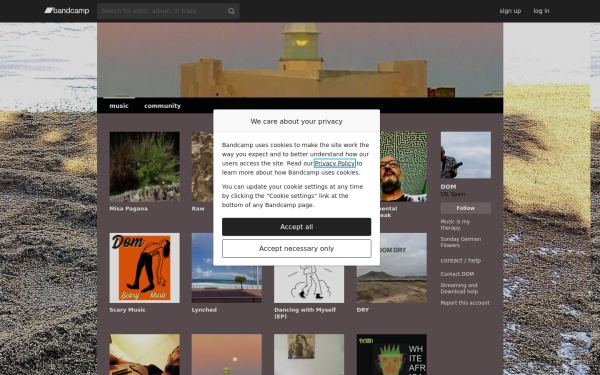Open the sign up link
Screen dimensions: 600x375
(510, 11)
